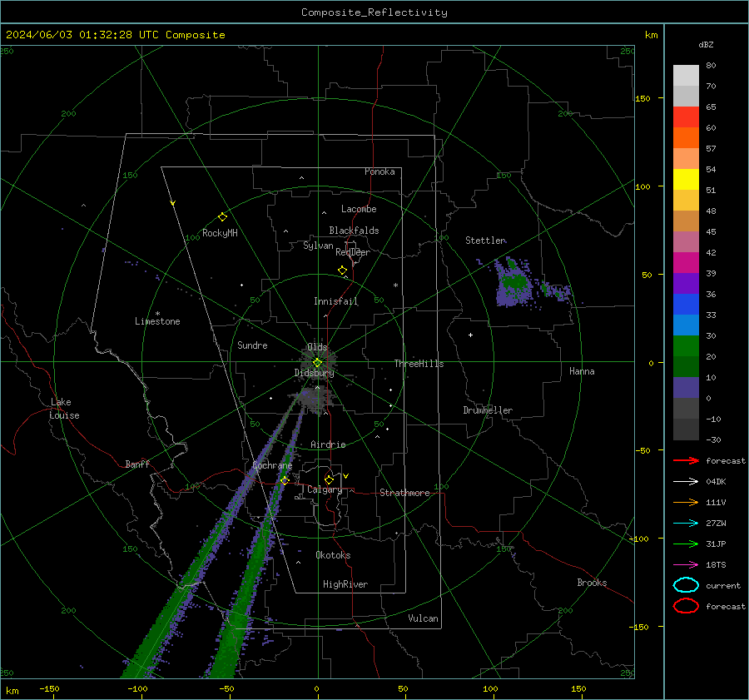Click the Lake Louise label
This screenshot has height=700, width=749.
[x=64, y=409]
